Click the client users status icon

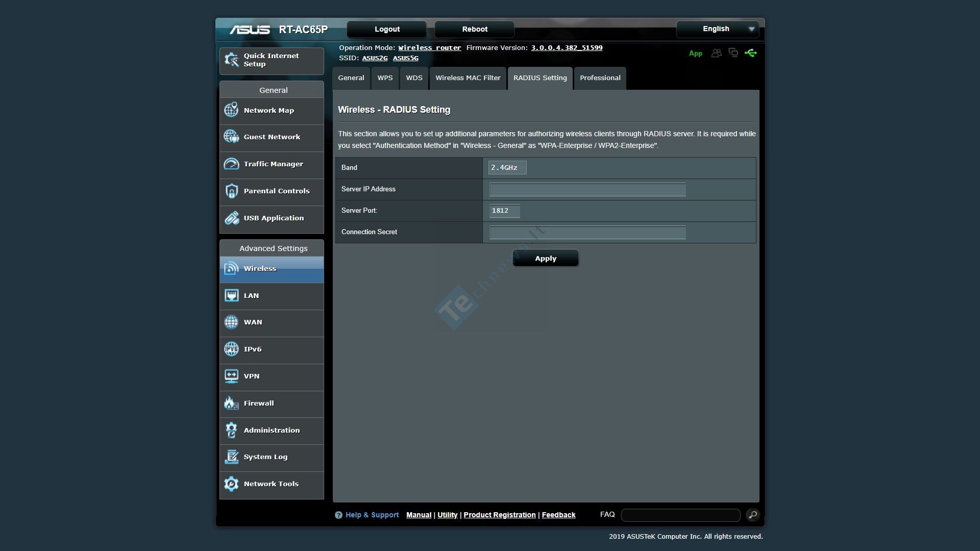click(x=717, y=53)
